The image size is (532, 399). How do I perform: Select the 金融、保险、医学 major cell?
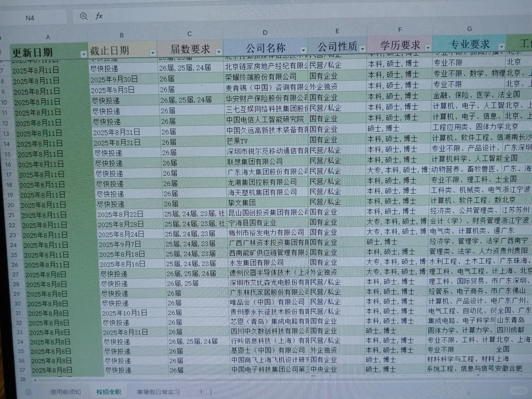(468, 95)
